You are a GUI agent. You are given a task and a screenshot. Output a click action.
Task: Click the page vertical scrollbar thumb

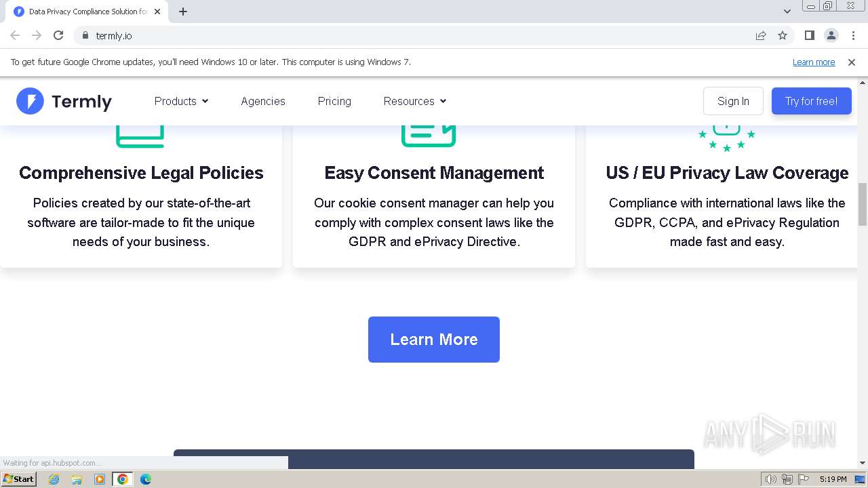click(863, 204)
